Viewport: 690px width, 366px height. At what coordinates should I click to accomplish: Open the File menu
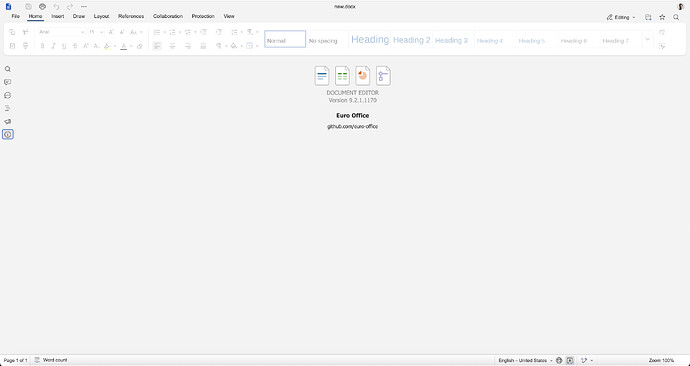[16, 16]
